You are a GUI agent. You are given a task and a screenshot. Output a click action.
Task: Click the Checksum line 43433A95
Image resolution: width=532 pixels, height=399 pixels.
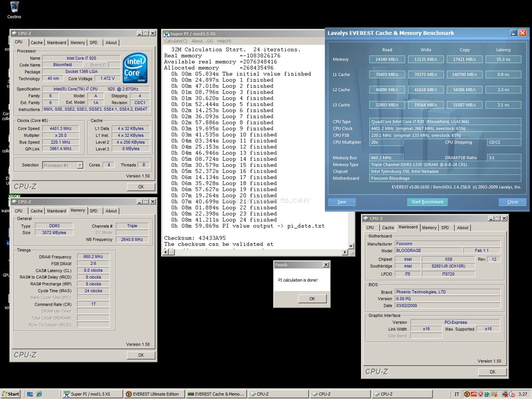195,238
